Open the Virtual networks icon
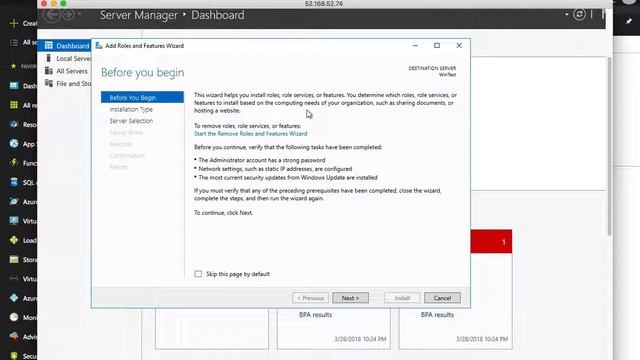This screenshot has width=640, height=360. click(x=14, y=279)
